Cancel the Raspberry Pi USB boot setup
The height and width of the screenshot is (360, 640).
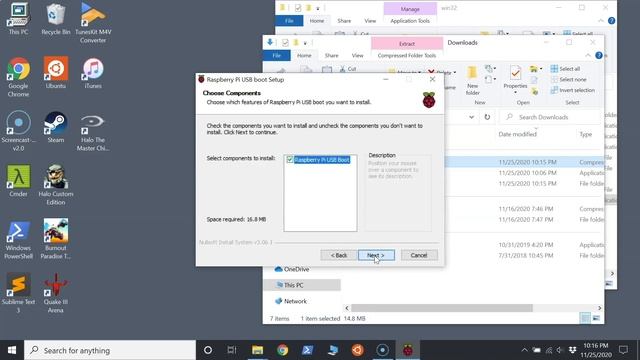coord(419,255)
